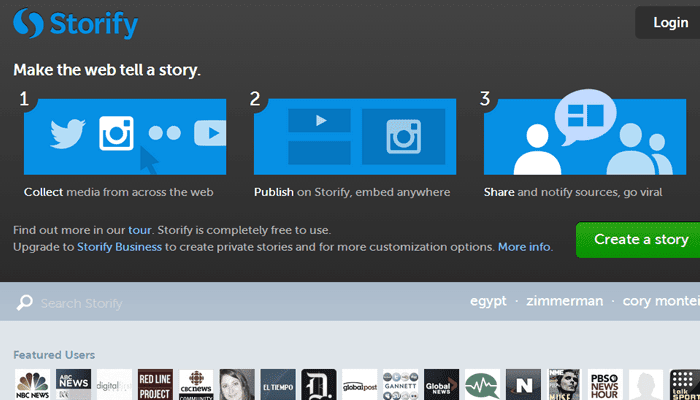Click the Share and notify sources caption
The width and height of the screenshot is (700, 400).
573,192
